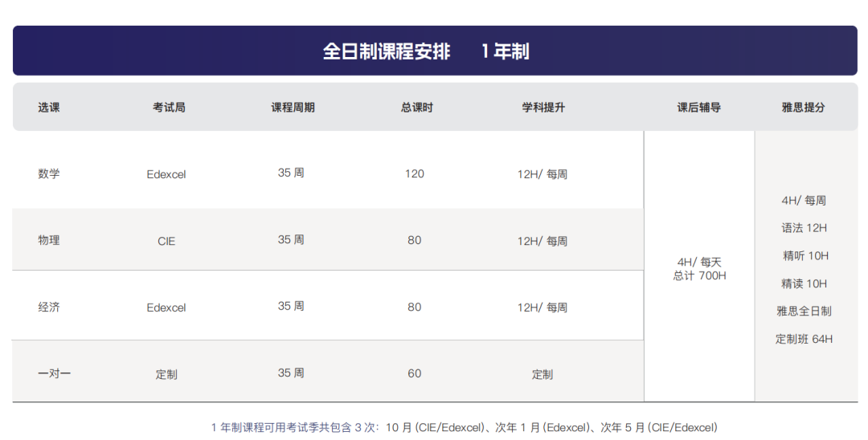Click 12H/ 每周 in the 物理 row
This screenshot has height=440, width=868.
542,241
